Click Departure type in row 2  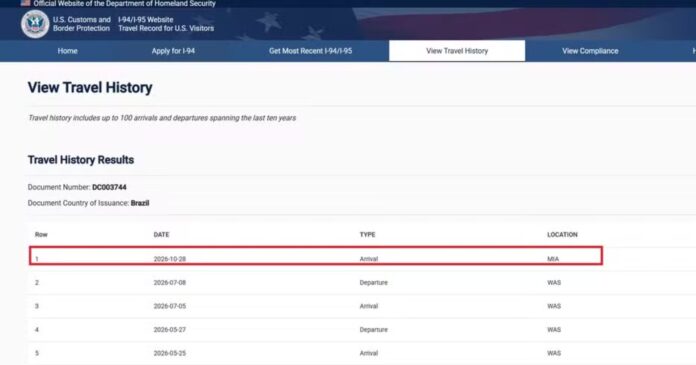pos(373,282)
